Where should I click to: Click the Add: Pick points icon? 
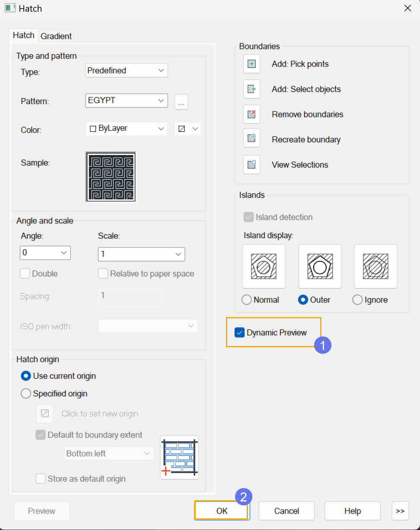(251, 64)
